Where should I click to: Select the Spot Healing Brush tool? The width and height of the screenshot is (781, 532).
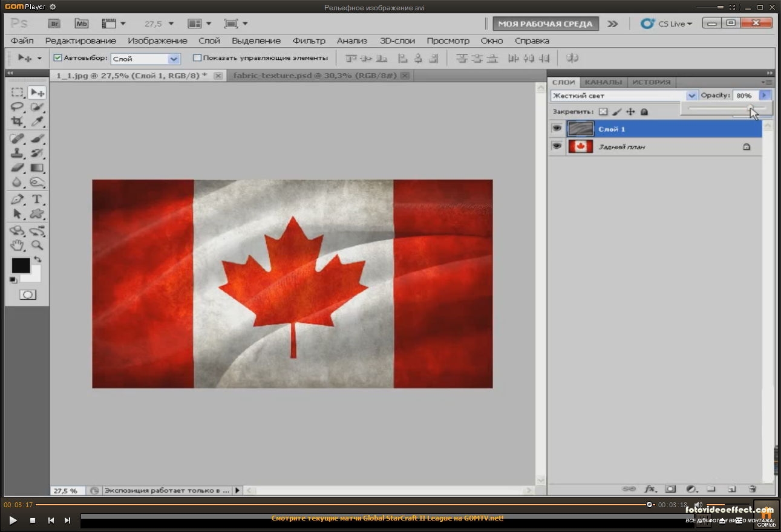(x=18, y=138)
